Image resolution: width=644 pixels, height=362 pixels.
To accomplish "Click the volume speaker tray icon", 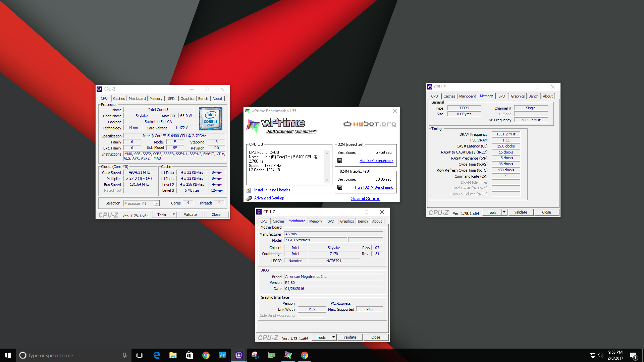I will pos(600,355).
